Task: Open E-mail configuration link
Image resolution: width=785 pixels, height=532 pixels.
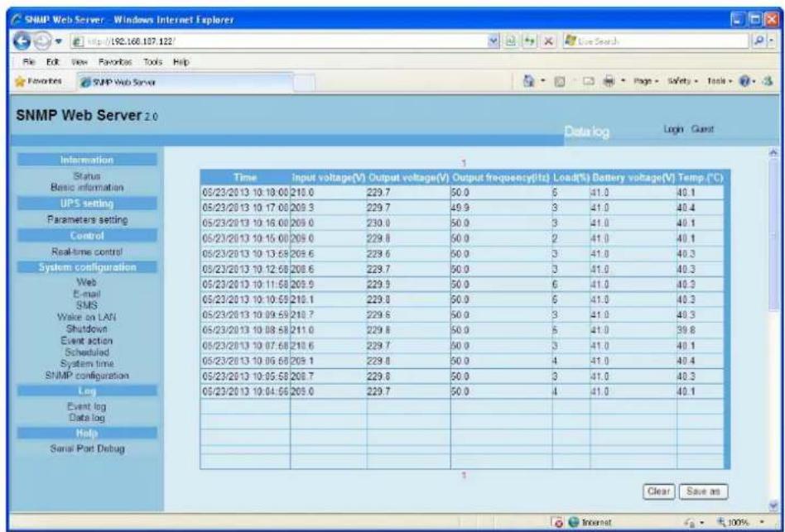Action: coord(87,294)
